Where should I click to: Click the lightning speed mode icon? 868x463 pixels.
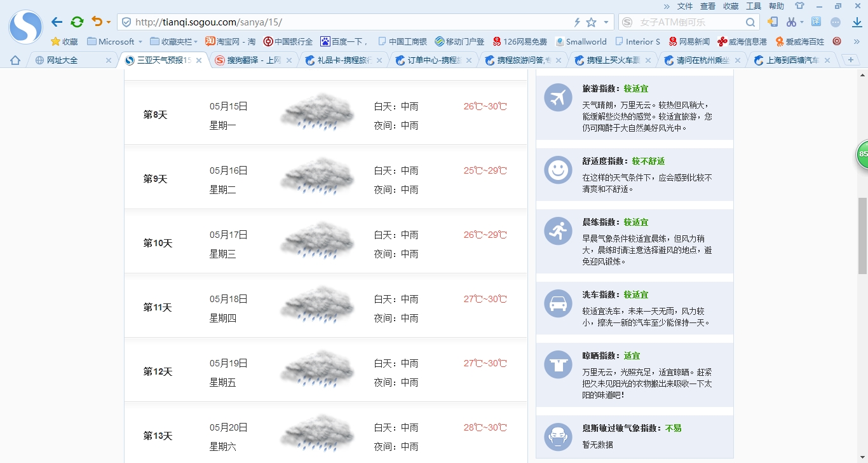[577, 22]
